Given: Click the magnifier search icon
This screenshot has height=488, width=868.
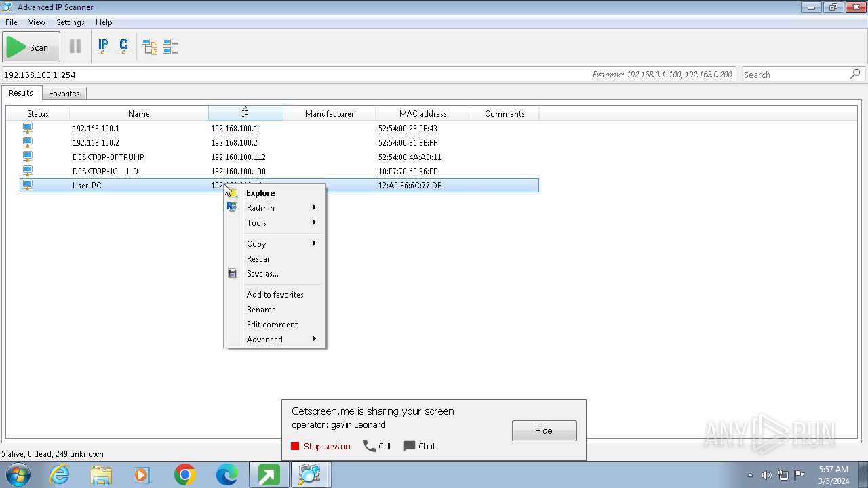Looking at the screenshot, I should 855,74.
